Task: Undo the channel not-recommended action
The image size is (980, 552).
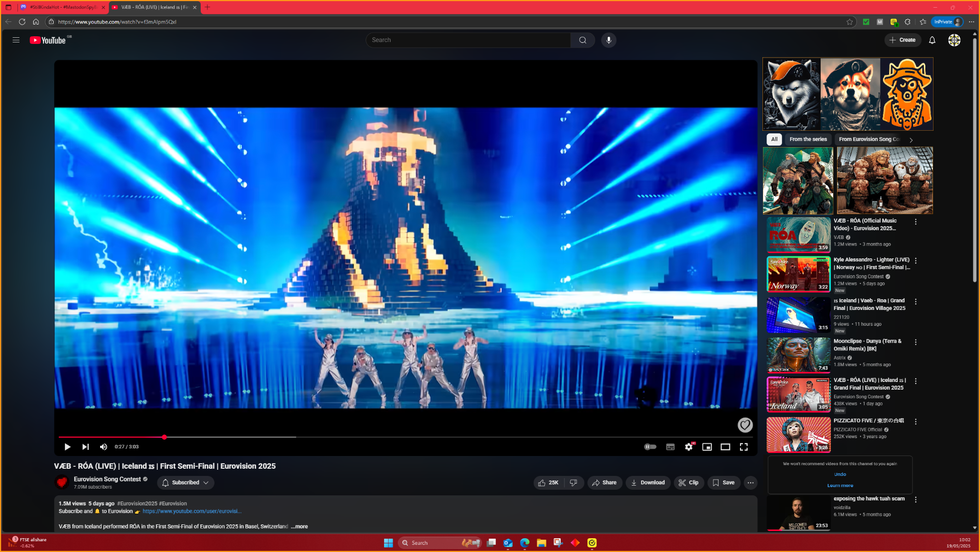Action: pyautogui.click(x=840, y=474)
